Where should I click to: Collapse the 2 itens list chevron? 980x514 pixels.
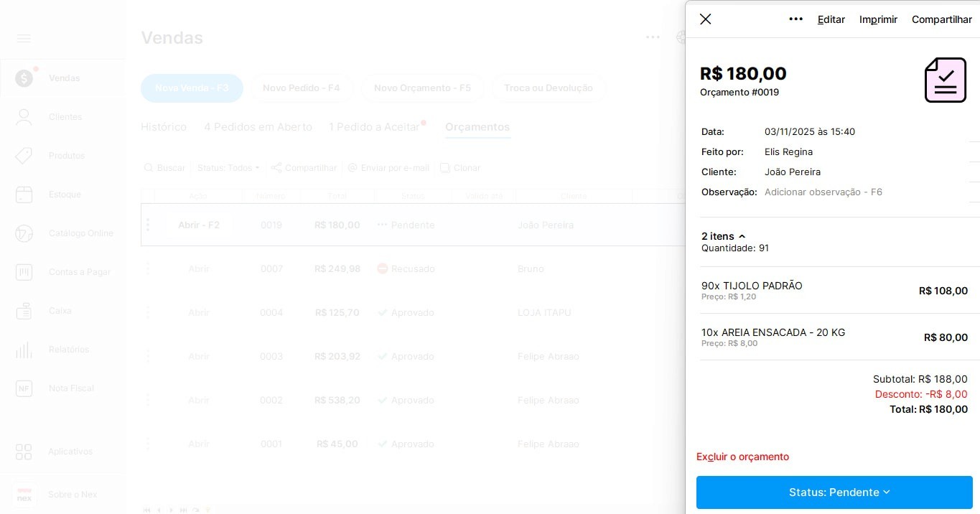pyautogui.click(x=742, y=236)
